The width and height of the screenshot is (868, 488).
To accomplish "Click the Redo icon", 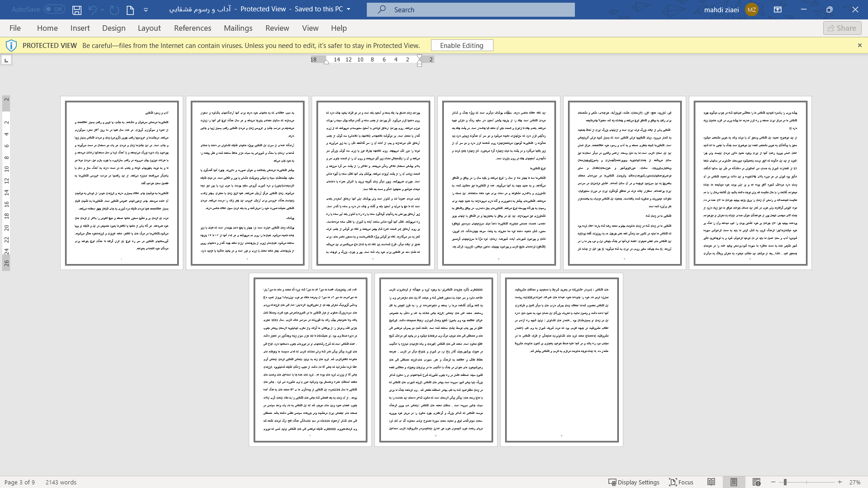I will pyautogui.click(x=114, y=9).
